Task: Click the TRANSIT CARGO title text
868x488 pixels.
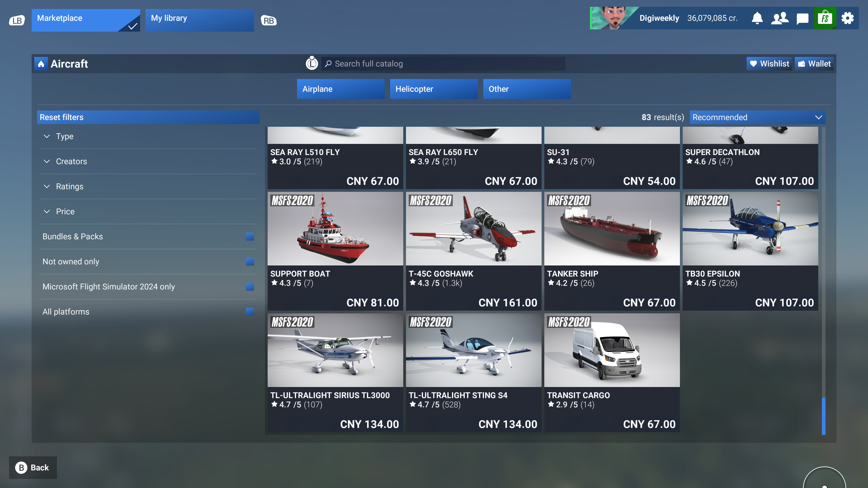Action: click(578, 395)
